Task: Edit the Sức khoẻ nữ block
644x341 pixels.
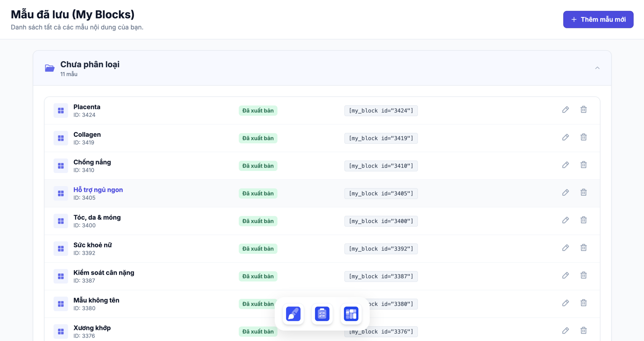Action: [x=566, y=248]
